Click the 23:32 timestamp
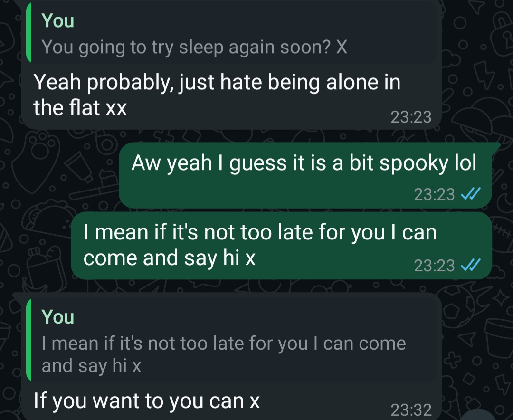This screenshot has height=420, width=513. [411, 410]
